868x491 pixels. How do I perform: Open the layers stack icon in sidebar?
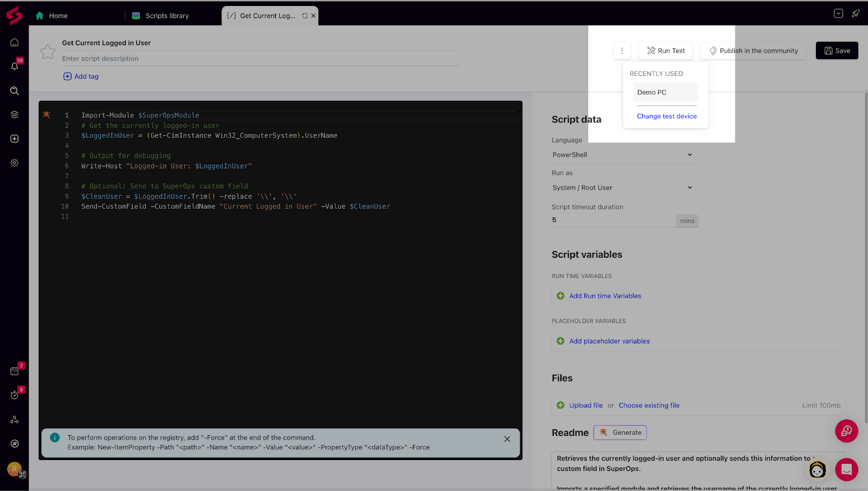click(x=15, y=114)
